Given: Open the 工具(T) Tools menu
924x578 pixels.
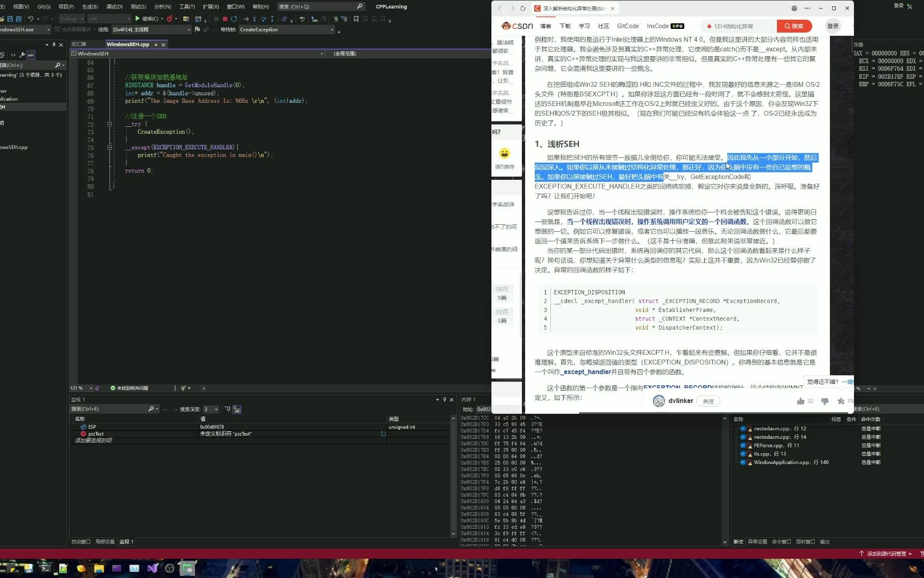Looking at the screenshot, I should pos(187,6).
